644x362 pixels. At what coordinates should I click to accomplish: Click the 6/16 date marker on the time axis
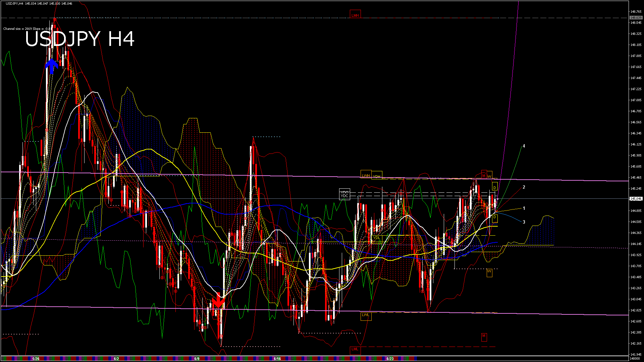[x=277, y=359]
